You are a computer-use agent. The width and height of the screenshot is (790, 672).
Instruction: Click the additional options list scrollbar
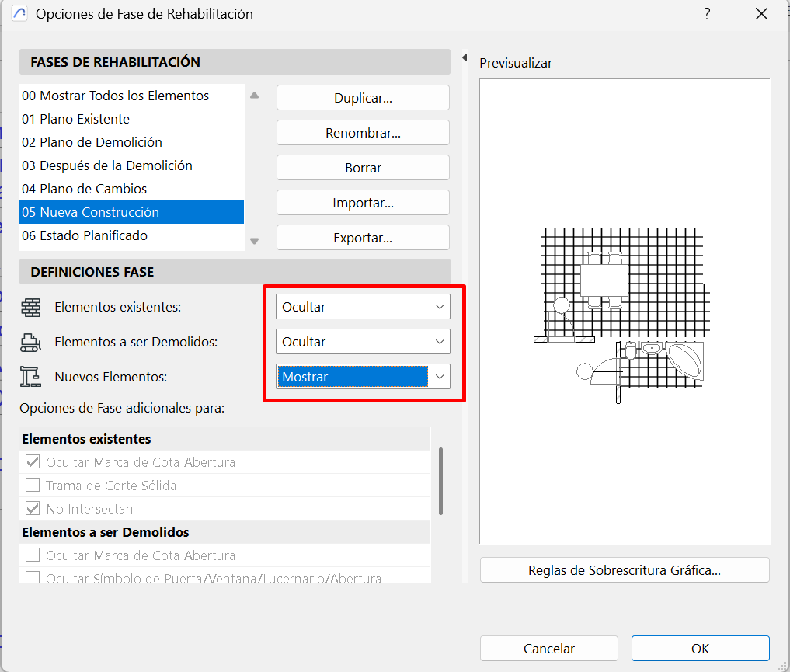click(x=441, y=480)
